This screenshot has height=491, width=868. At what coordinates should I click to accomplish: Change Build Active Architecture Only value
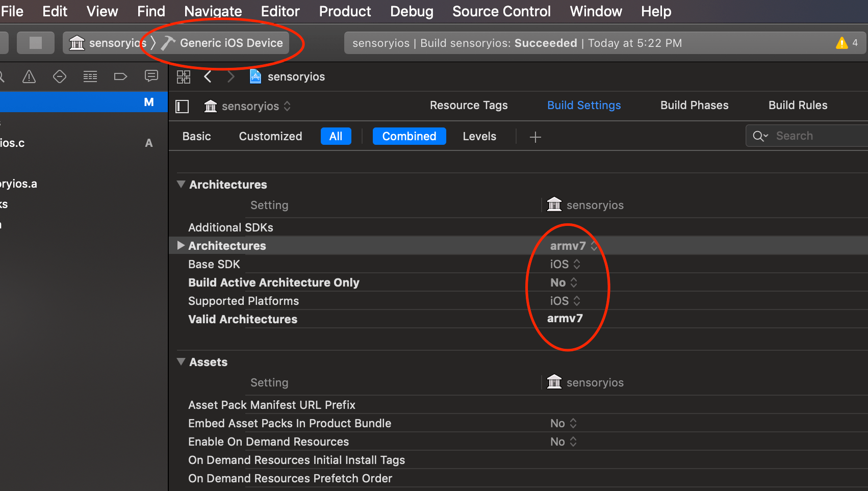[x=564, y=282]
